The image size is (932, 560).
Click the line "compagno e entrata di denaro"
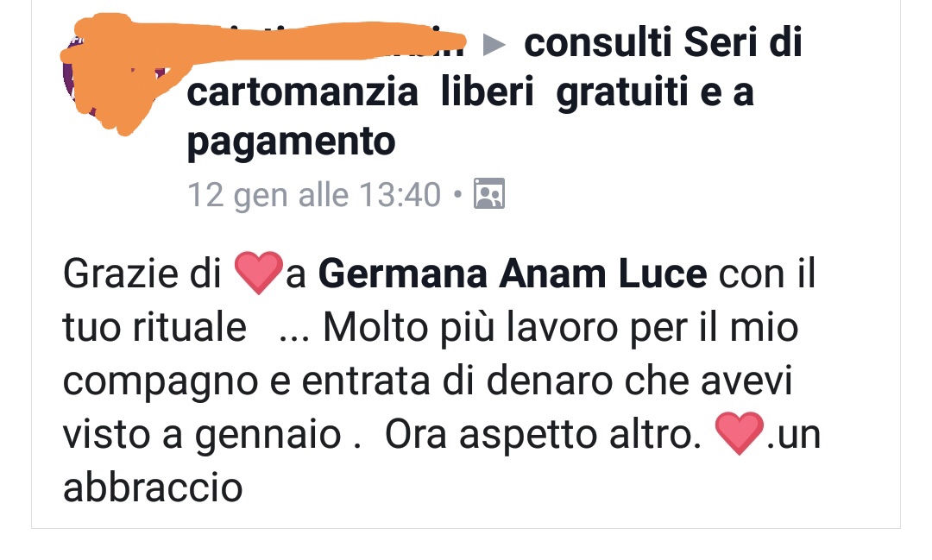(x=337, y=381)
